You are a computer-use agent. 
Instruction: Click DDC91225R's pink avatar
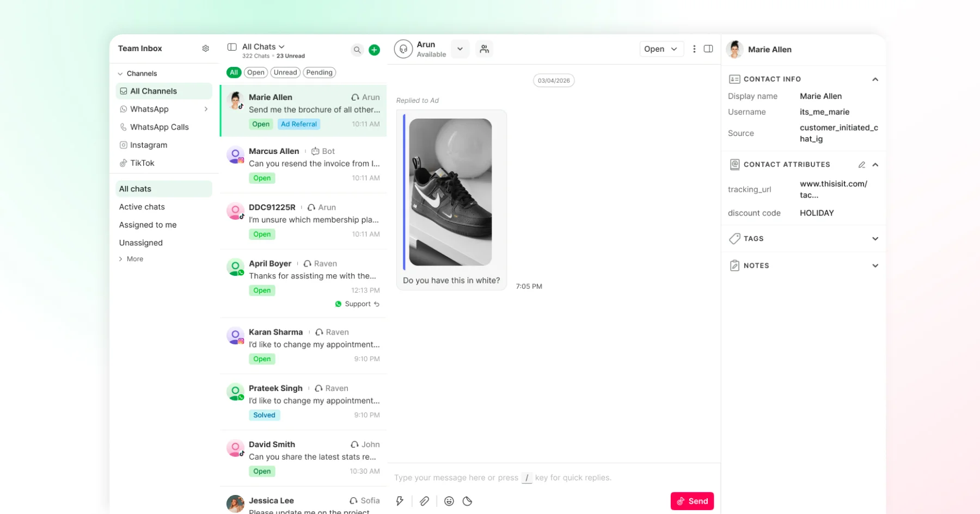coord(235,211)
